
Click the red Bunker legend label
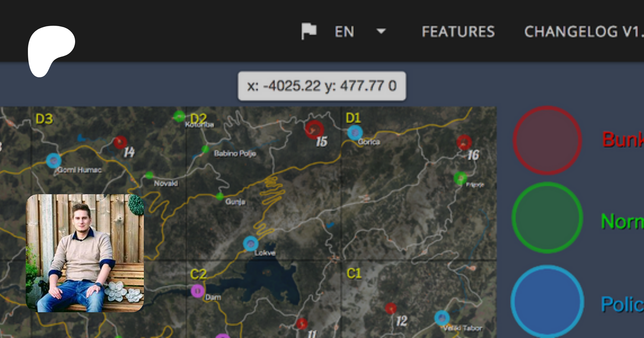coord(623,139)
